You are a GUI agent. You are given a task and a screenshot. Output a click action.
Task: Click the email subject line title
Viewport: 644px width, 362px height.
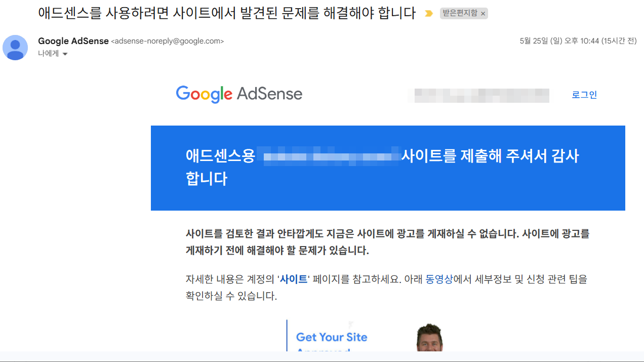pyautogui.click(x=227, y=13)
